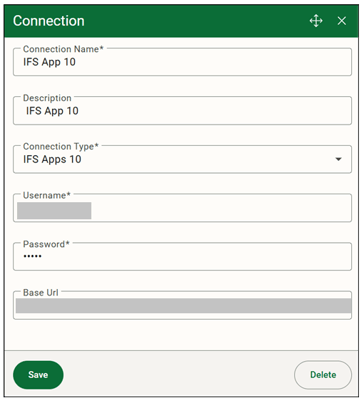The width and height of the screenshot is (364, 403).
Task: Click the Connection Name* label
Action: coord(63,49)
